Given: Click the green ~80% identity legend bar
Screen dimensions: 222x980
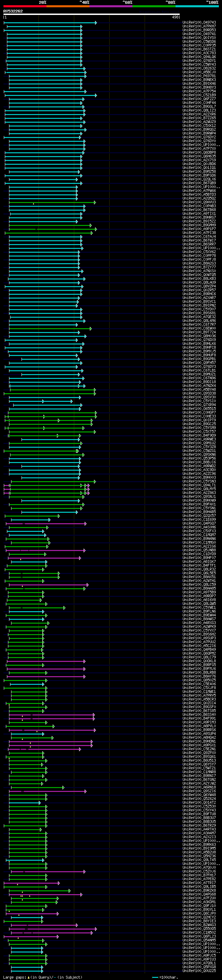Looking at the screenshot, I should (154, 6).
